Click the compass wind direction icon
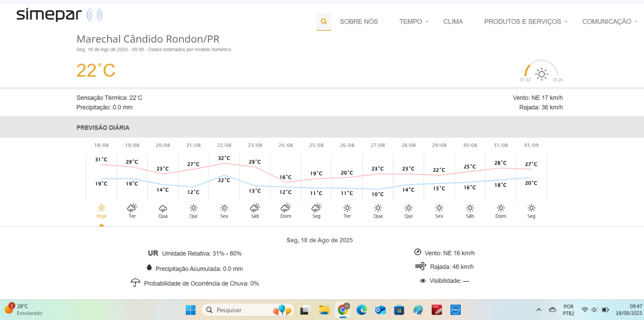 click(418, 252)
